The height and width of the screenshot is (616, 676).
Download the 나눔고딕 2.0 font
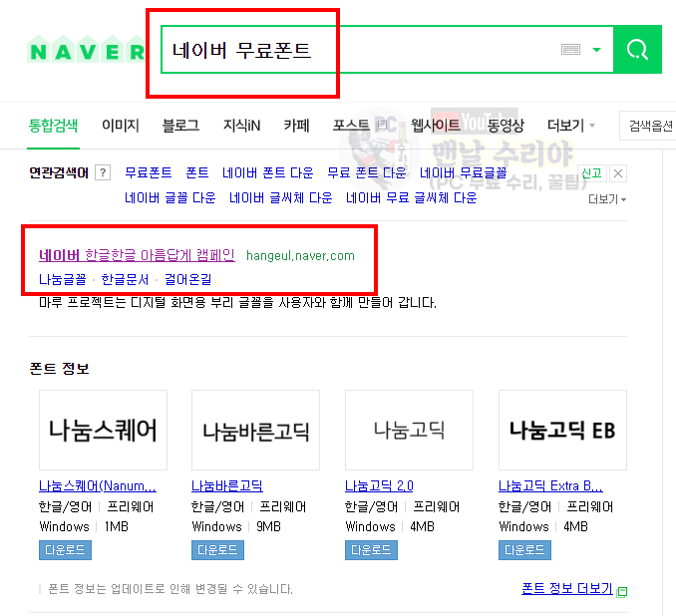coord(371,550)
